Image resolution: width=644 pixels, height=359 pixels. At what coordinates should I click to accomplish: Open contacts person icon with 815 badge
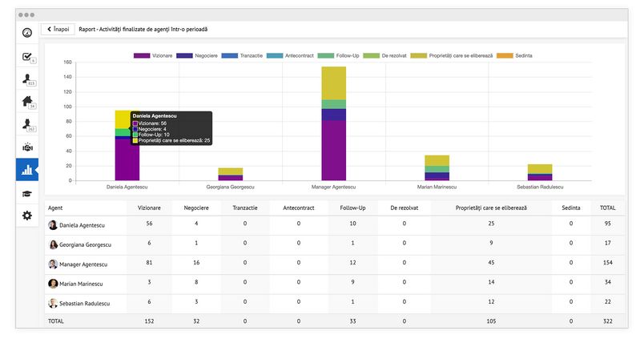27,79
